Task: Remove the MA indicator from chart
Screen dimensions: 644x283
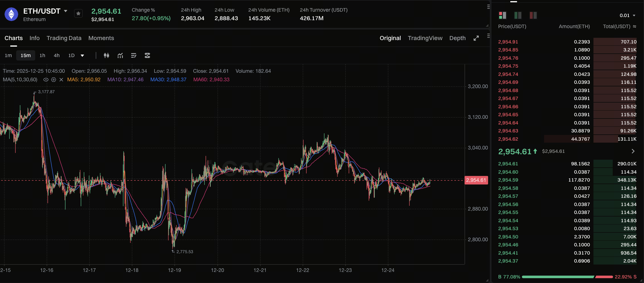Action: (61, 80)
